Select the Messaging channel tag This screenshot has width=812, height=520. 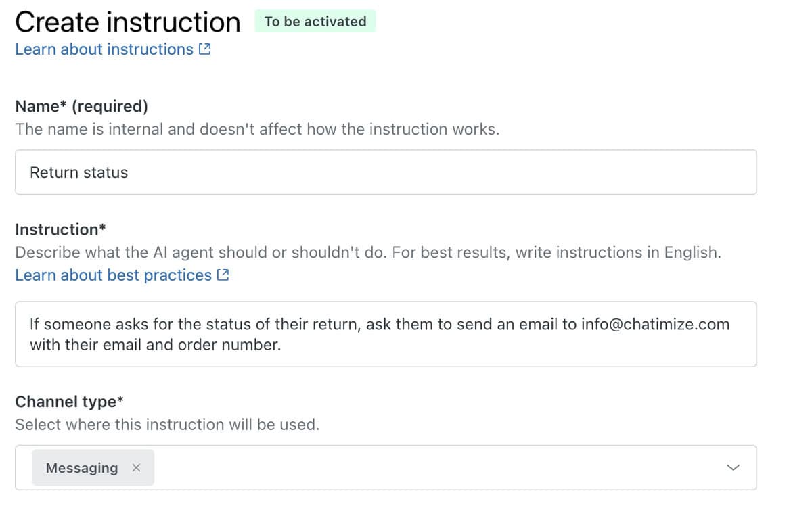(x=82, y=468)
